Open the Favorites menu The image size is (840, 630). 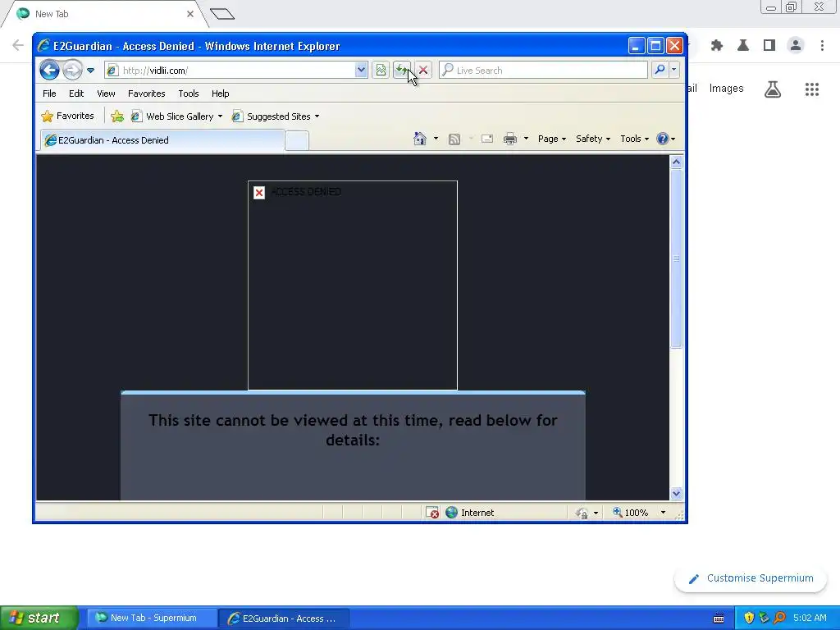[146, 94]
